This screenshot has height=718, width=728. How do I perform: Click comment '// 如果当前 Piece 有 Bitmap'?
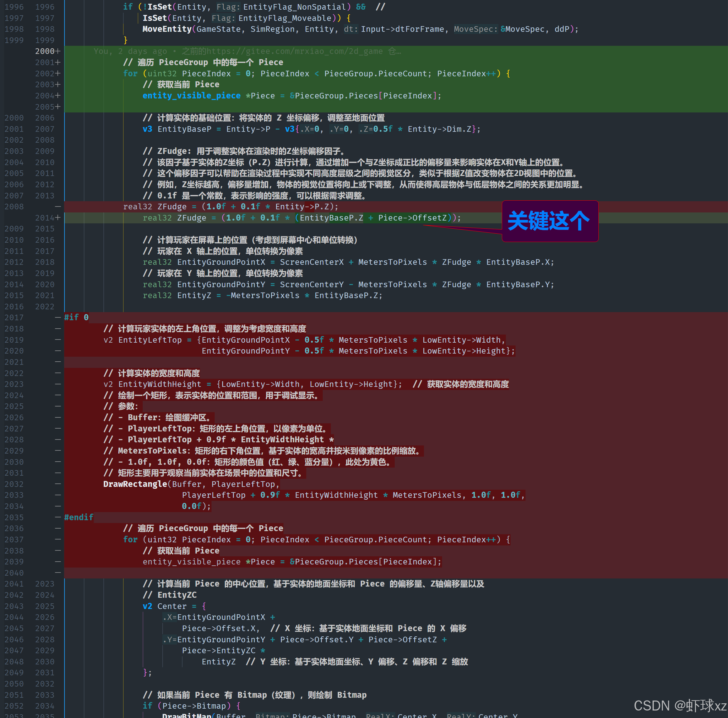coord(254,695)
